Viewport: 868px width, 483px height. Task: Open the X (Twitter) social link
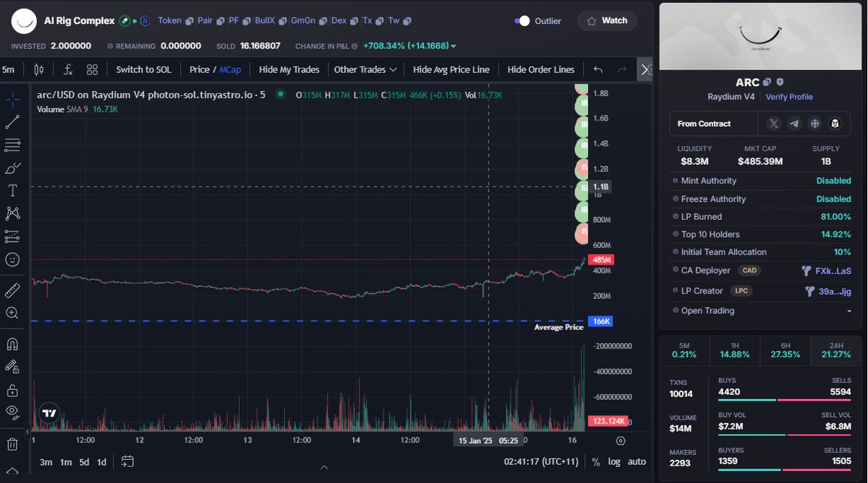[774, 124]
